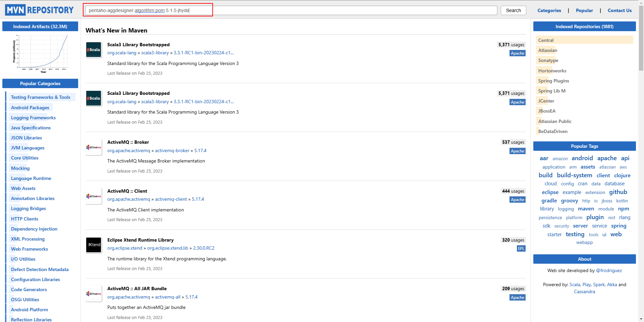Select the Spring Plugins repository
This screenshot has height=322, width=644.
tap(553, 81)
